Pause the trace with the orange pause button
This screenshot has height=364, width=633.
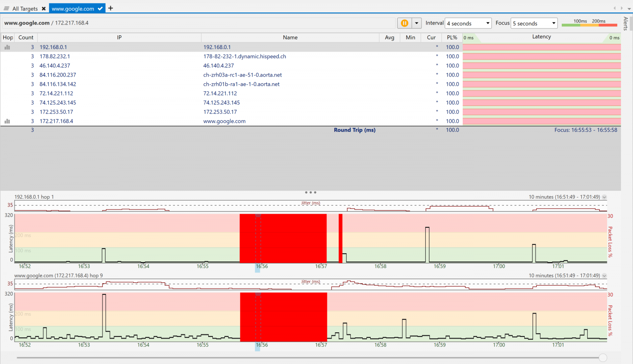(x=404, y=23)
